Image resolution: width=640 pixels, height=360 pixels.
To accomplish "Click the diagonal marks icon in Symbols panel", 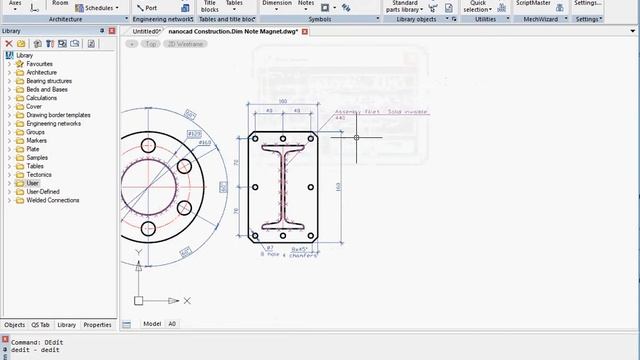I will click(346, 7).
